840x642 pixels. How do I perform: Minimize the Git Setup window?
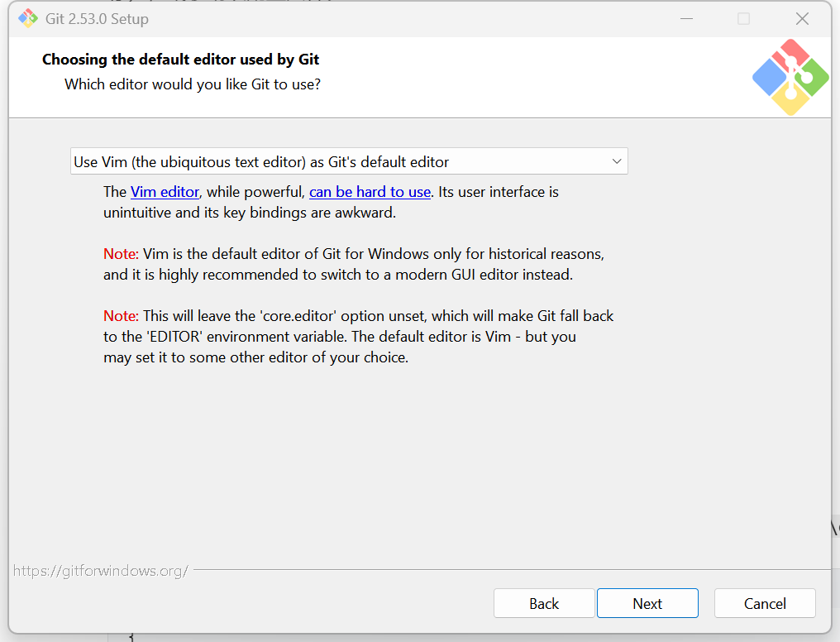point(686,19)
